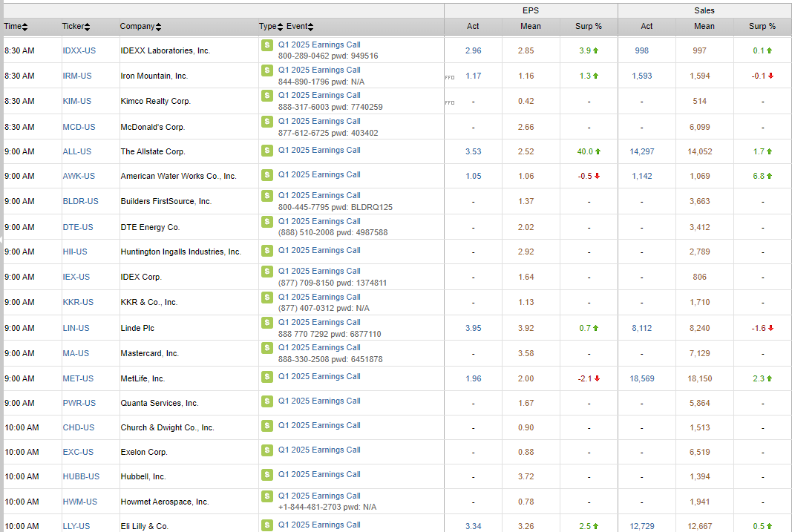This screenshot has width=792, height=532.
Task: Open Linde Plc Q1 2025 Earnings Call link
Action: point(319,322)
